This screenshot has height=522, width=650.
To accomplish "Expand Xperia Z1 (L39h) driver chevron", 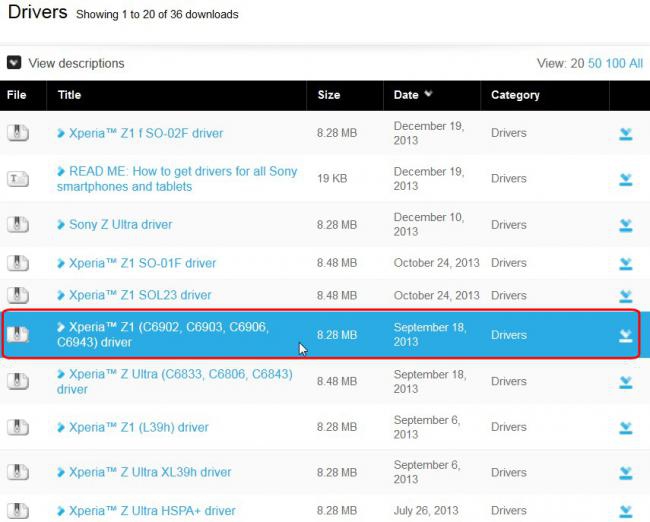I will point(61,427).
